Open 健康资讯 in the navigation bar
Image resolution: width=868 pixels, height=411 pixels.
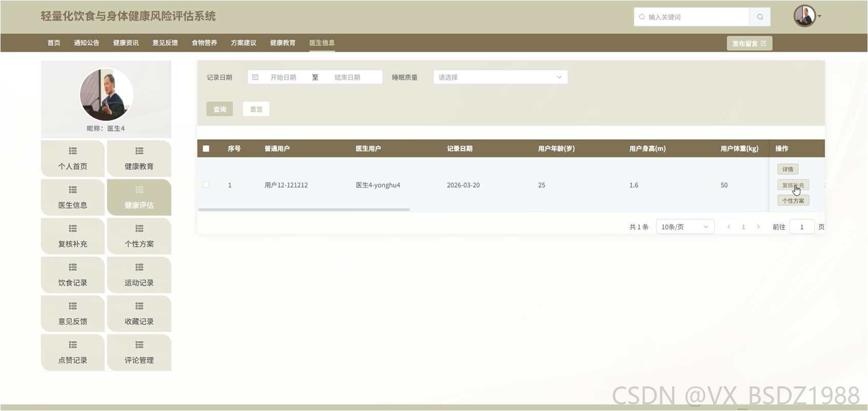click(126, 43)
